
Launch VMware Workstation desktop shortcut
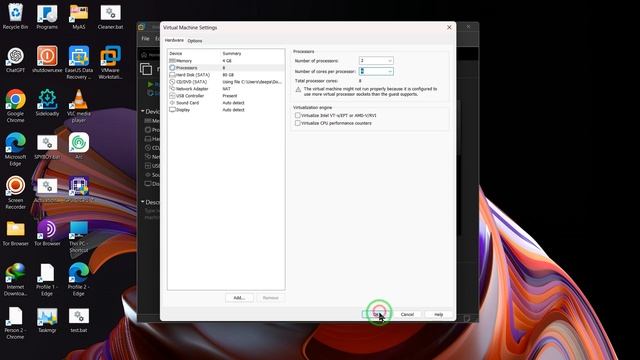coord(110,63)
